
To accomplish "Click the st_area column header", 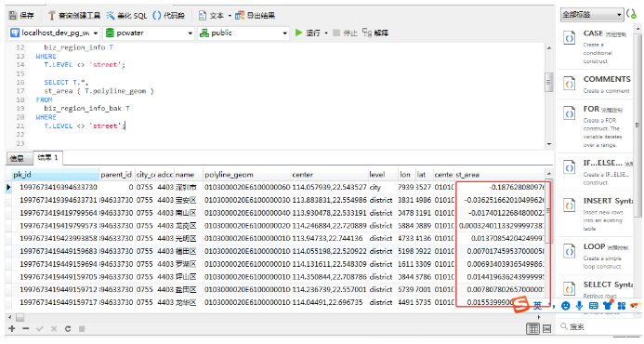I will pyautogui.click(x=499, y=175).
